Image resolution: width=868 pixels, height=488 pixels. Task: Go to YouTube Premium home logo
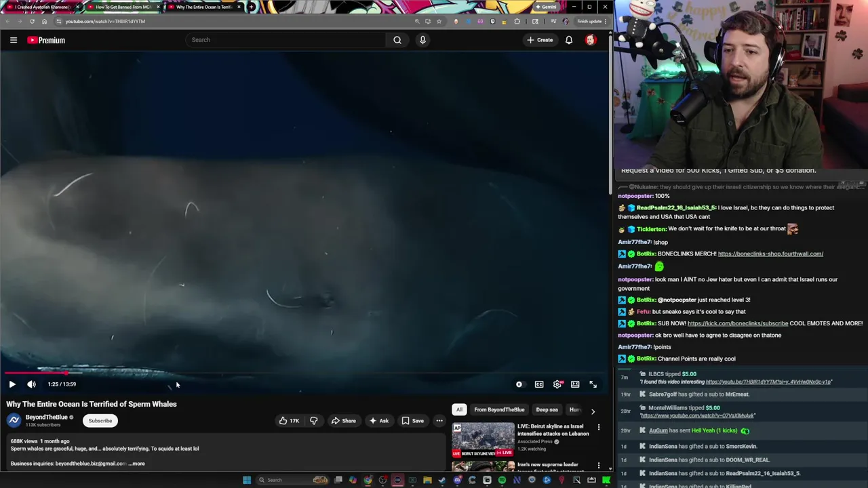point(46,40)
